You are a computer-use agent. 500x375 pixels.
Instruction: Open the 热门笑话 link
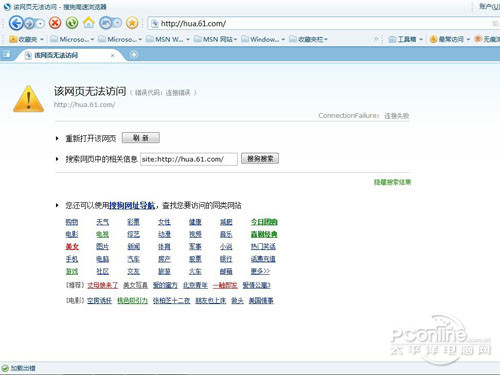(x=263, y=247)
